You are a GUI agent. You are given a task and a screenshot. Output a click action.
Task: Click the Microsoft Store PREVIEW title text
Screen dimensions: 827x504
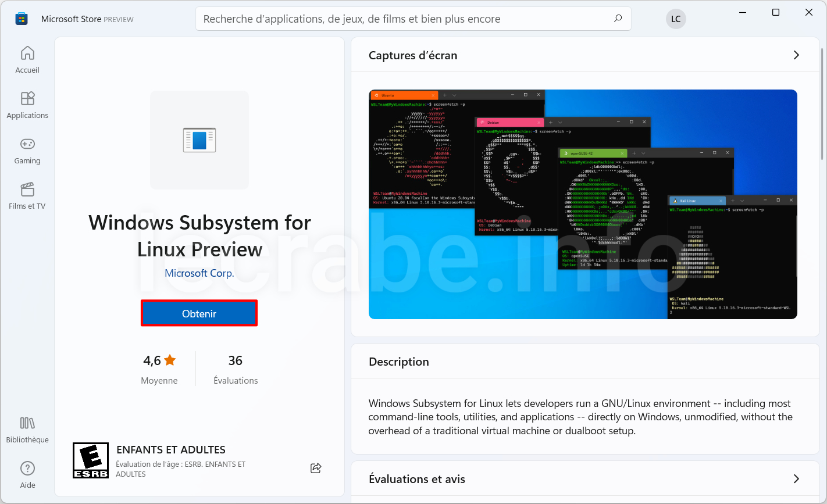tap(87, 19)
